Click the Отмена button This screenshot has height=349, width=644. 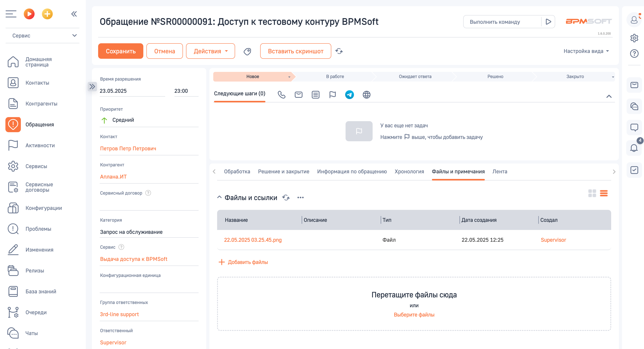(165, 51)
